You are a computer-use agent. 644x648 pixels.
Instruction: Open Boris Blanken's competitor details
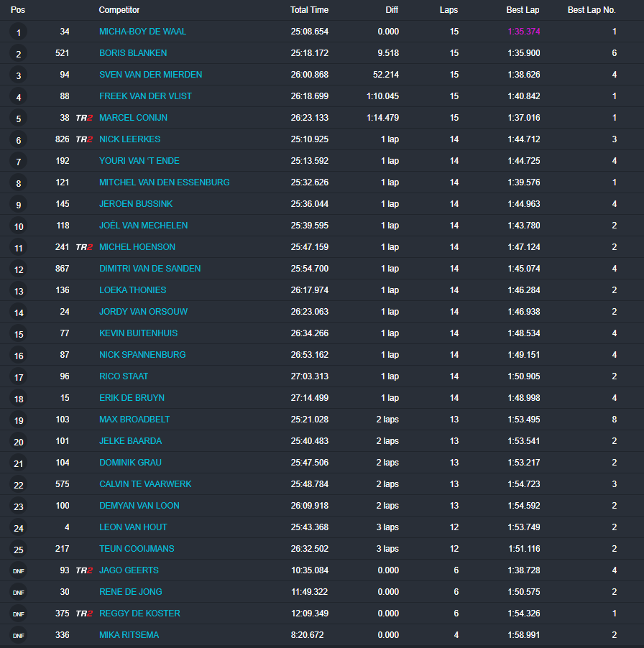click(133, 53)
